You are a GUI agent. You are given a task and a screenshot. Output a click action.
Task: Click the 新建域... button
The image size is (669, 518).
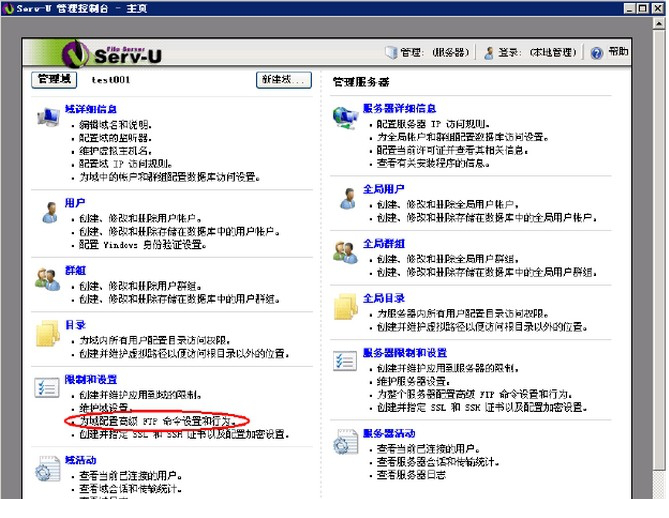(x=284, y=79)
